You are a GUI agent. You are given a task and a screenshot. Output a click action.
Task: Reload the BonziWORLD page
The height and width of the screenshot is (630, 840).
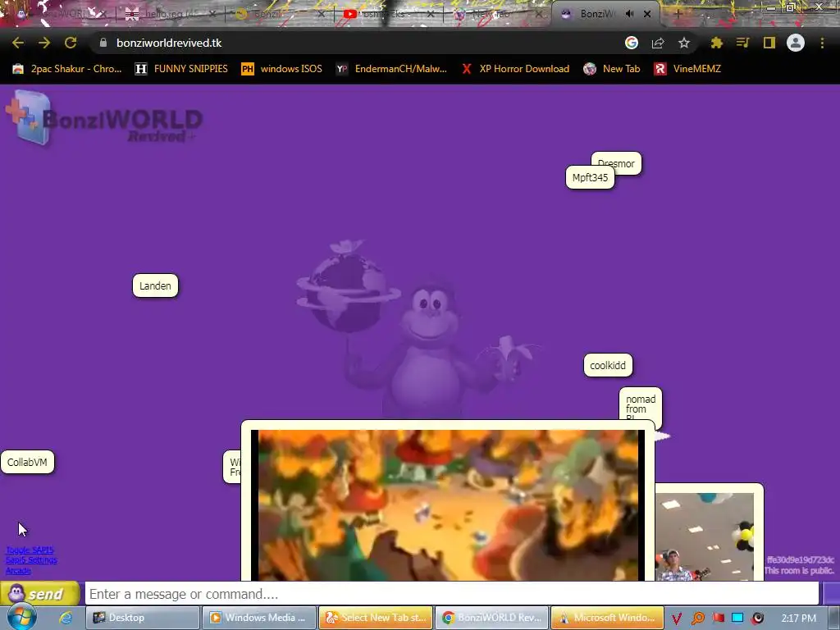(71, 43)
